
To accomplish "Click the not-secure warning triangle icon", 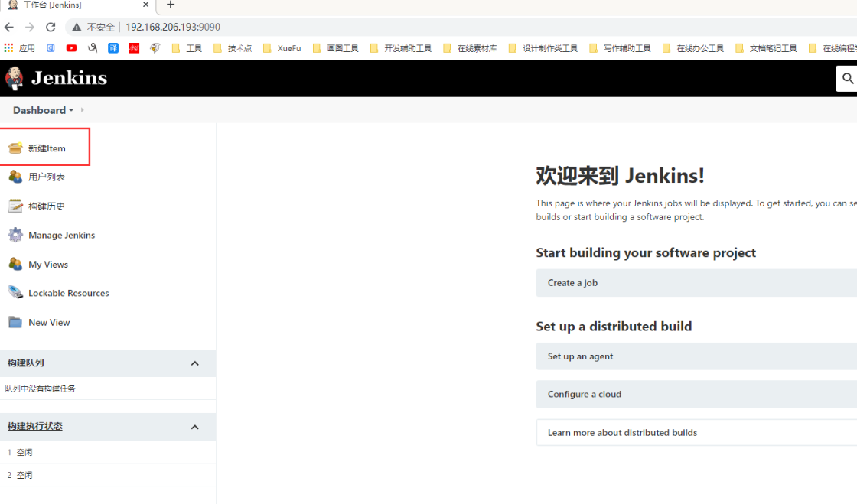I will coord(77,27).
